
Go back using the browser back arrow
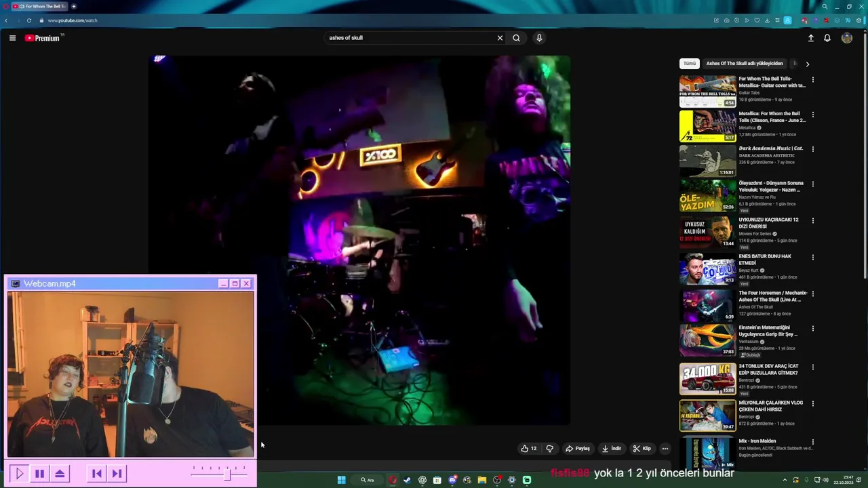(x=6, y=20)
